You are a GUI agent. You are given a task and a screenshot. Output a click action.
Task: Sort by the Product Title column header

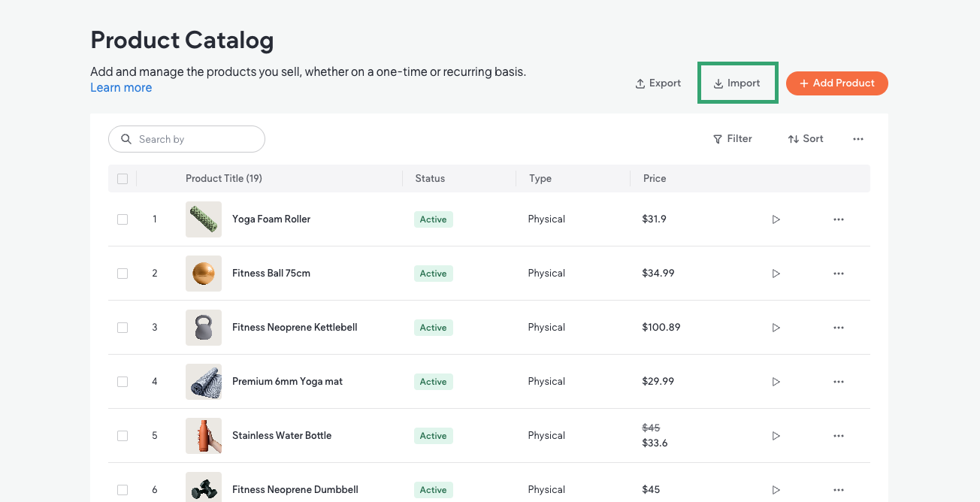(x=223, y=178)
